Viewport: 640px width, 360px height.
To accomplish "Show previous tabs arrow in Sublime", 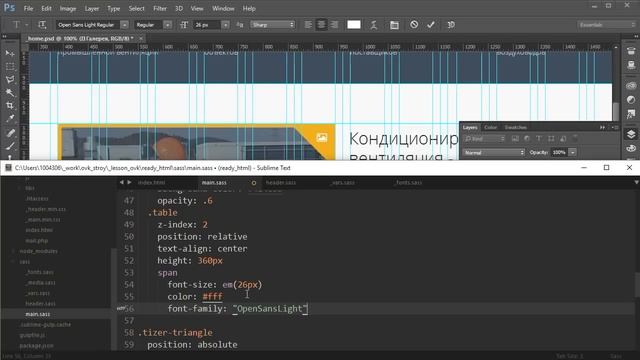I will coord(122,182).
